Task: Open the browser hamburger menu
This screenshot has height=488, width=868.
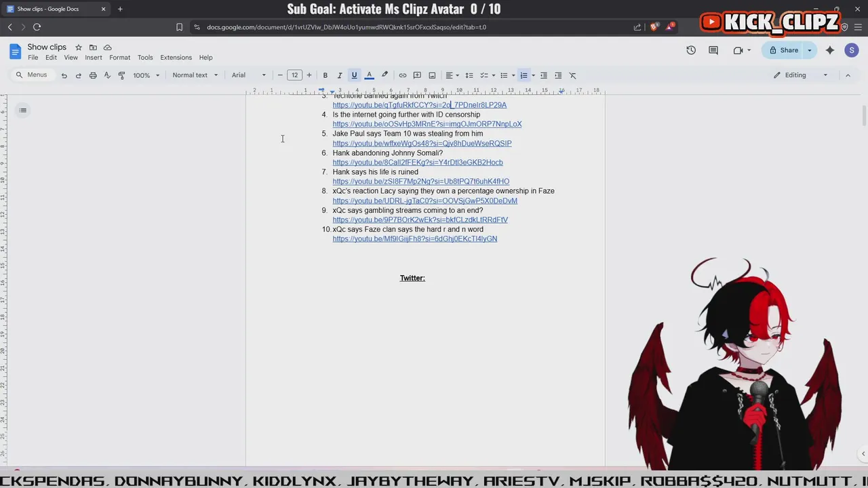Action: tap(858, 27)
